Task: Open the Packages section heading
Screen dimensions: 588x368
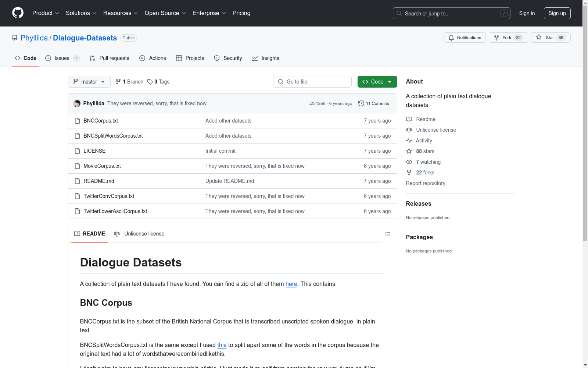Action: pos(419,237)
